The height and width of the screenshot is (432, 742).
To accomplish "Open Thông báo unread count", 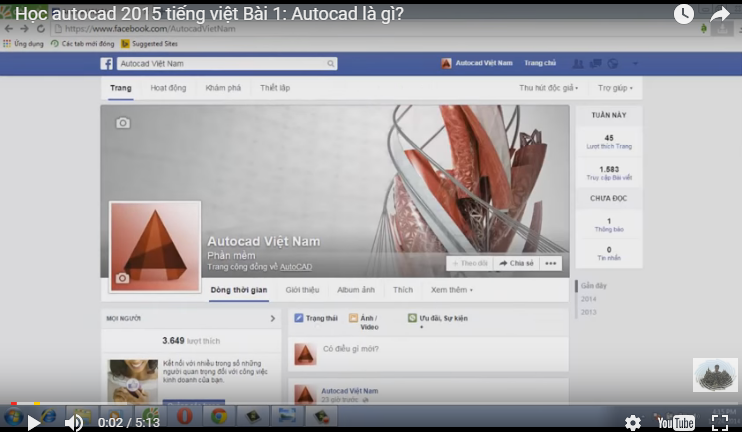I will (x=609, y=225).
